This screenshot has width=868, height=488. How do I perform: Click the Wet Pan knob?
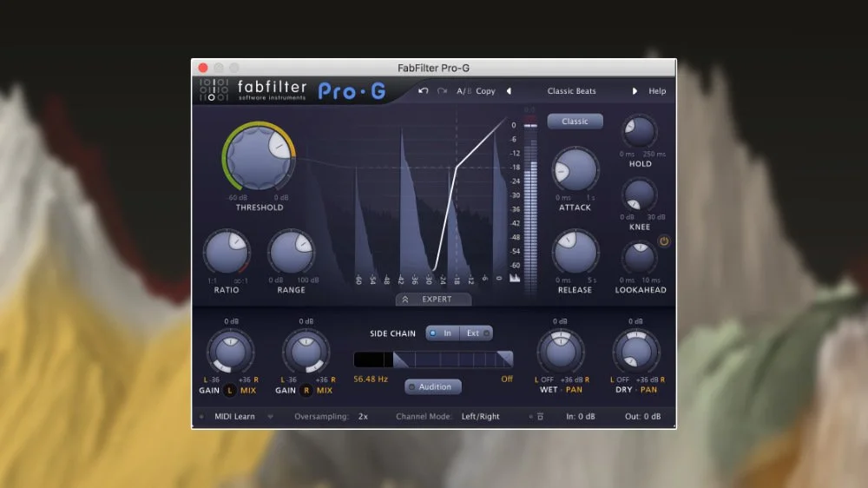click(560, 351)
